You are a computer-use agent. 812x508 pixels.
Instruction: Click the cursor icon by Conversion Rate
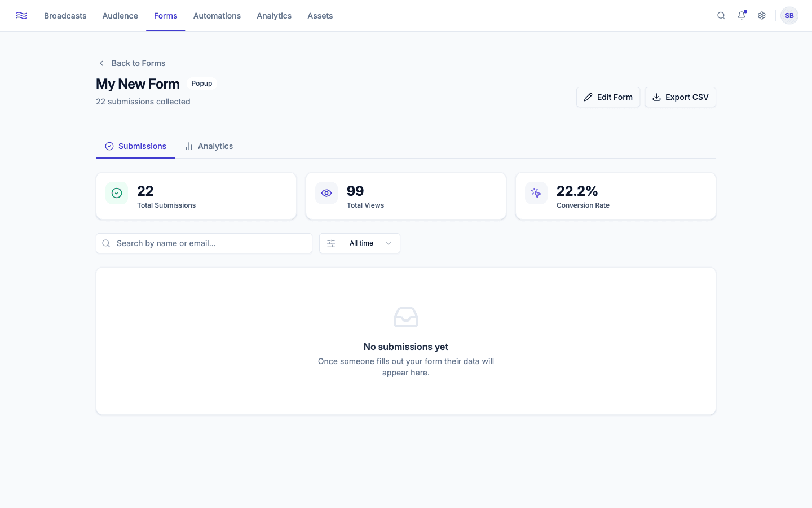(x=536, y=193)
